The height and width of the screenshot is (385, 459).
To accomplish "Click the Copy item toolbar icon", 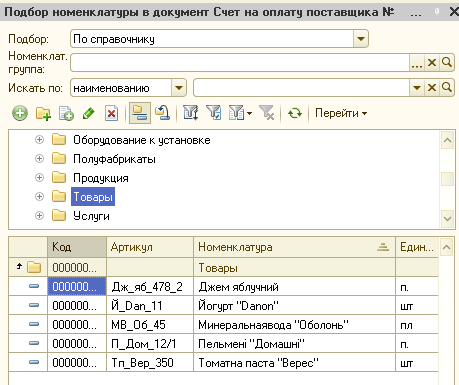I will pos(66,114).
